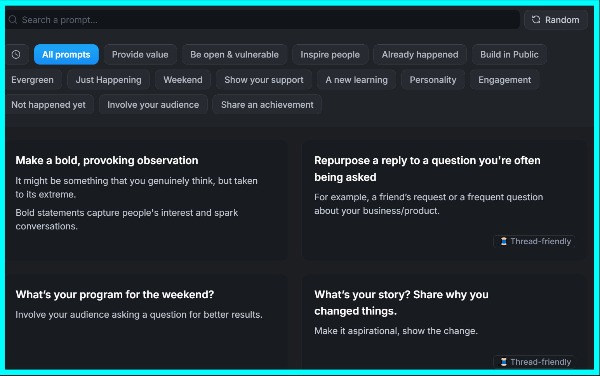Select the All prompts filter
This screenshot has height=376, width=600.
tap(66, 55)
